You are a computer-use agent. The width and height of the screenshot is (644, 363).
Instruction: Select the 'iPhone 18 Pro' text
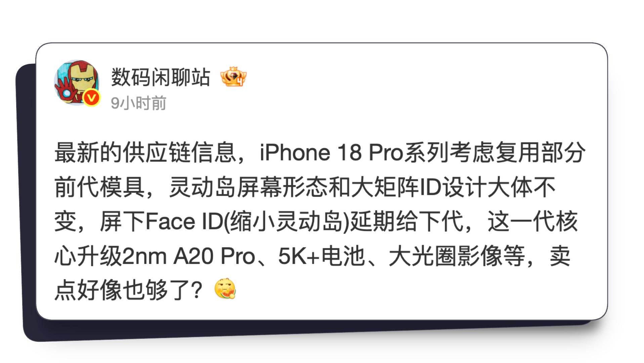(331, 153)
